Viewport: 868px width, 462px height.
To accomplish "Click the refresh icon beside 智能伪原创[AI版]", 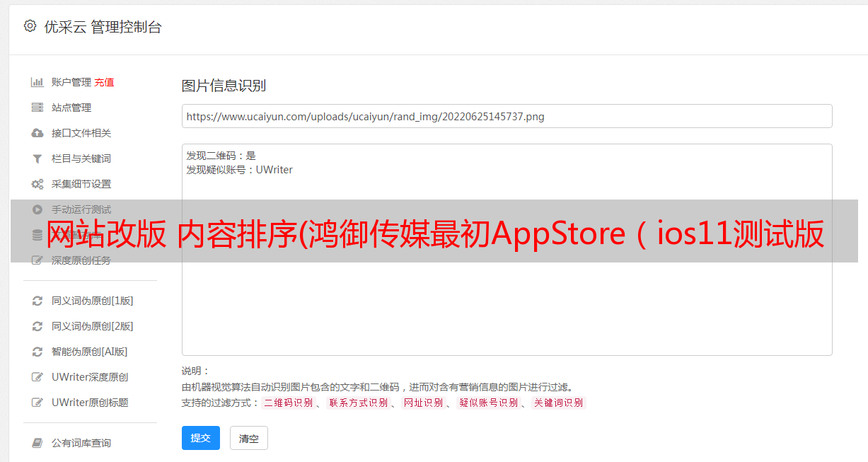I will click(37, 352).
